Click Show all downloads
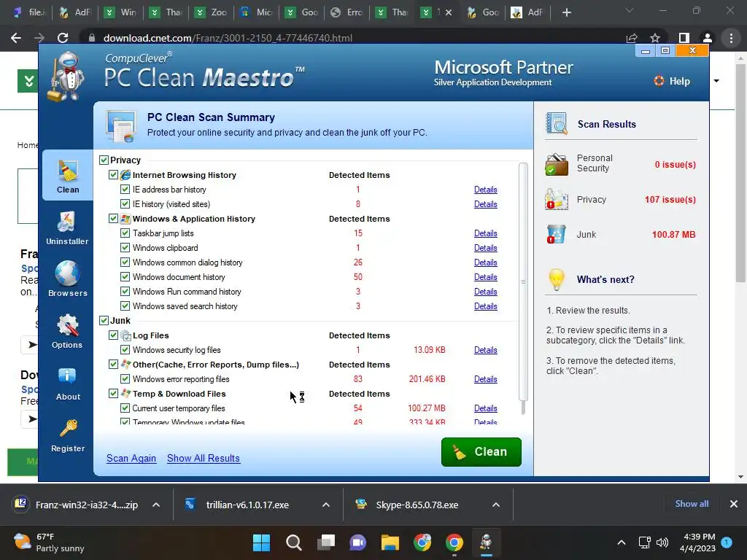This screenshot has height=560, width=747. [692, 504]
